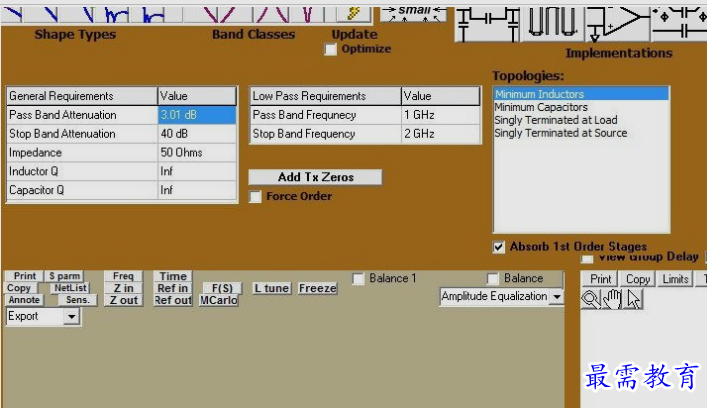Screen dimensions: 707x408
Task: Click the MCarlo button
Action: [219, 300]
